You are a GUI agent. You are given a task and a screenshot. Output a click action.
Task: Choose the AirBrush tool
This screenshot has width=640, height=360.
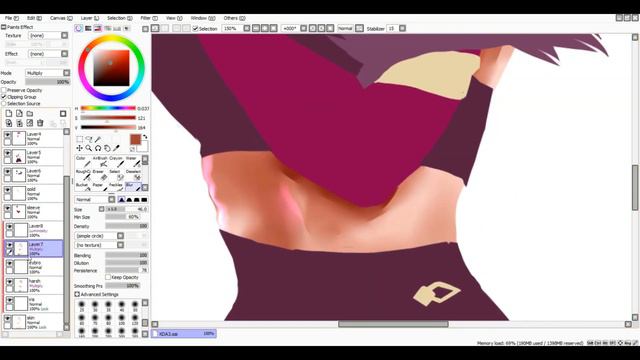[100, 162]
